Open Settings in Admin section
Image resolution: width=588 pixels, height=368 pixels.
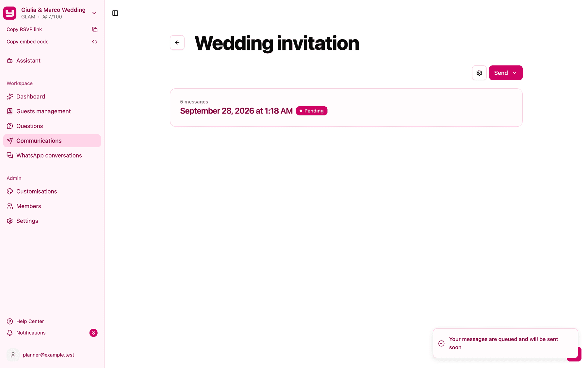point(52,221)
